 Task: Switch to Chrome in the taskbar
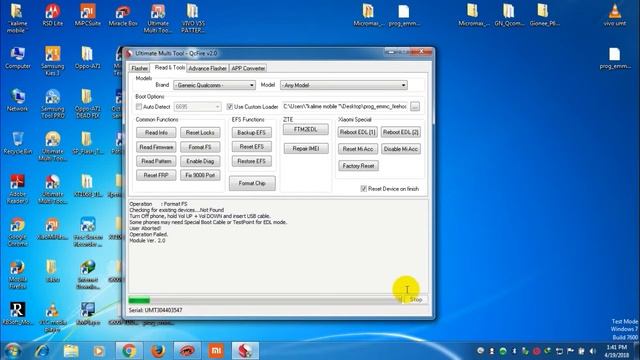(129, 351)
